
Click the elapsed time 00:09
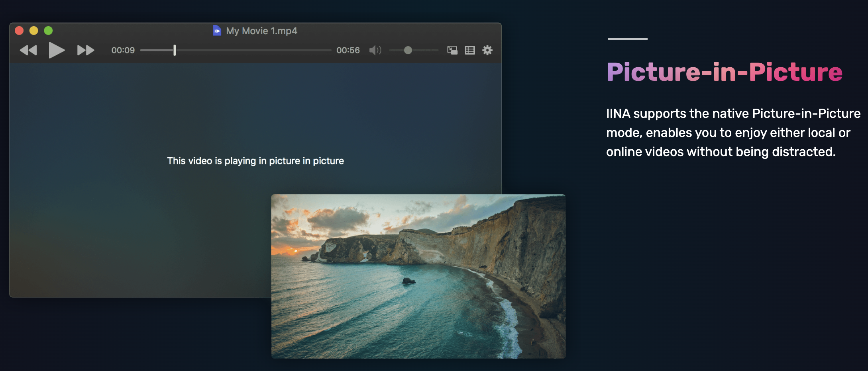(x=123, y=50)
